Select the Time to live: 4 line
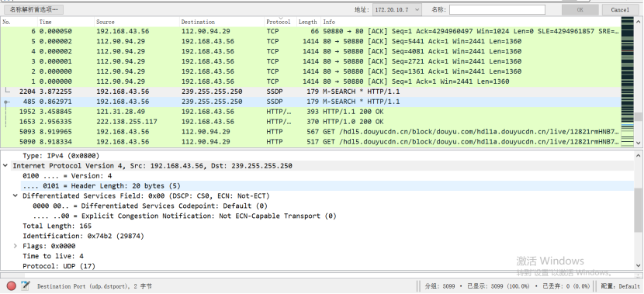644x294 pixels. 53,256
